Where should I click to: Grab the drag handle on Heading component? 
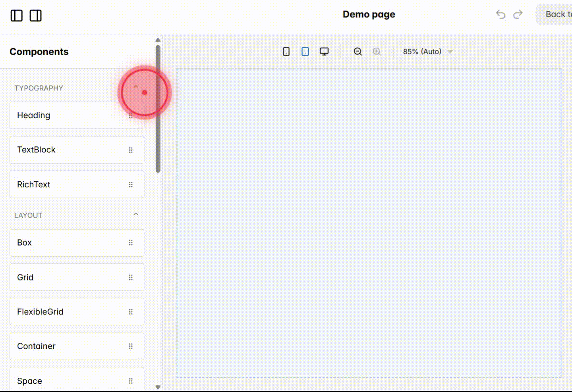(x=131, y=115)
